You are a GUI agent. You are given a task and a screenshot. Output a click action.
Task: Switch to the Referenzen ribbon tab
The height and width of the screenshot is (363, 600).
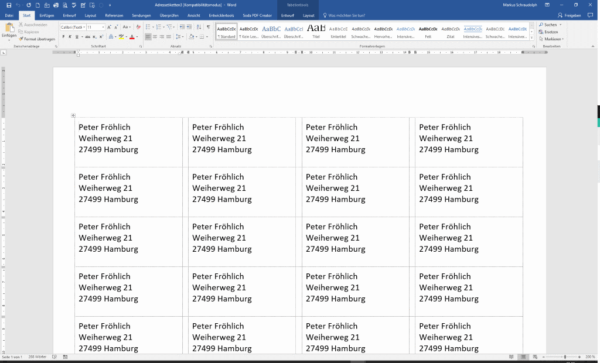(x=114, y=15)
